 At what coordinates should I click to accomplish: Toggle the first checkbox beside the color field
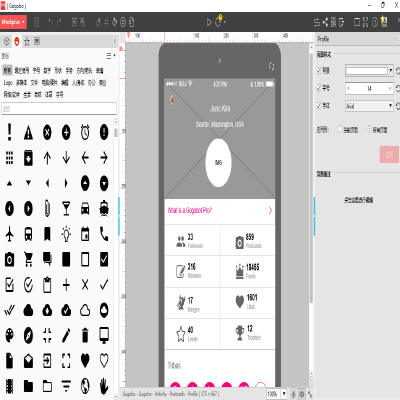tap(319, 70)
